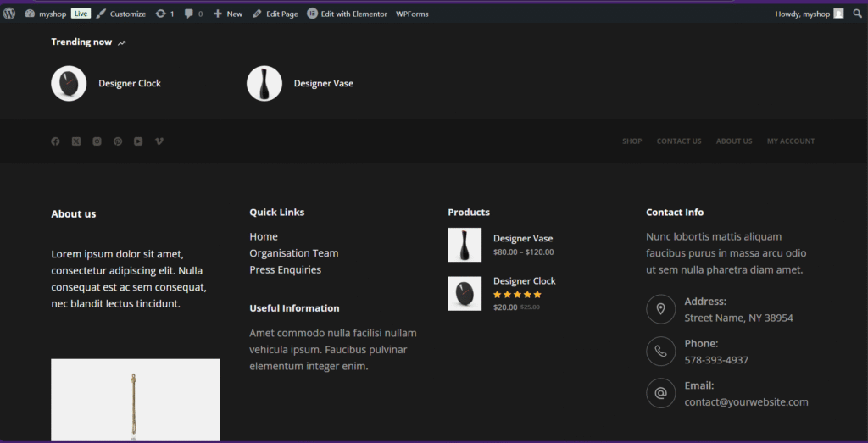The width and height of the screenshot is (868, 443).
Task: Open Designer Clock product thumbnail in footer
Action: pos(465,294)
